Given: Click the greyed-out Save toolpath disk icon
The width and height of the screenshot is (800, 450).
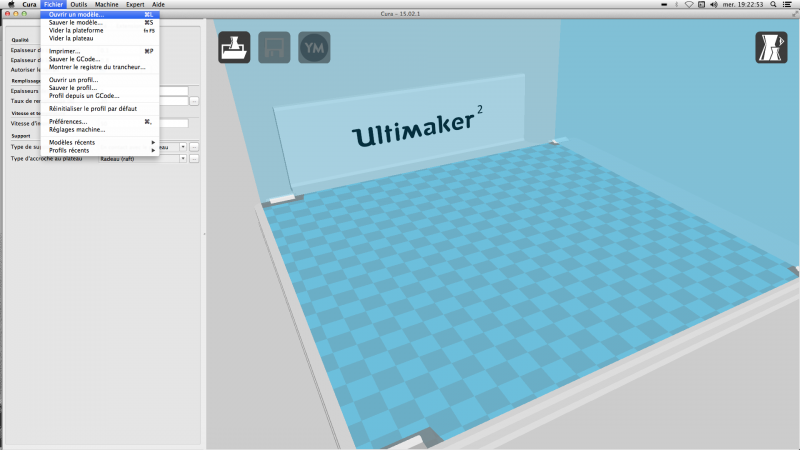Looking at the screenshot, I should tap(274, 47).
